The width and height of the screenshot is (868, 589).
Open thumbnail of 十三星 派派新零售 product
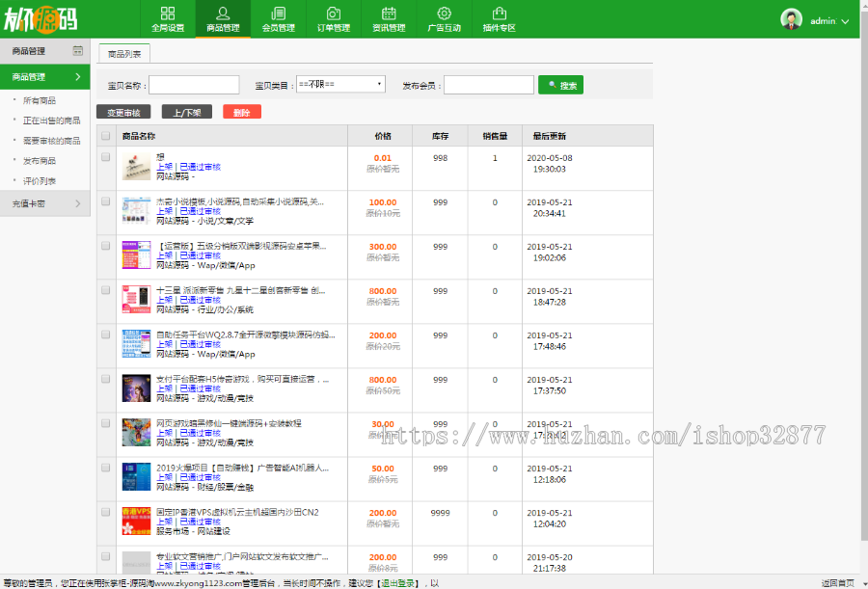tap(136, 299)
